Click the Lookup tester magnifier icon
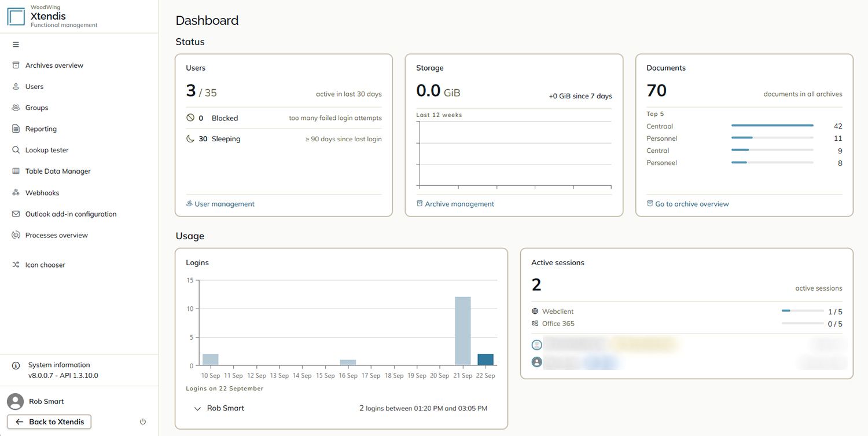Image resolution: width=868 pixels, height=436 pixels. [x=16, y=150]
